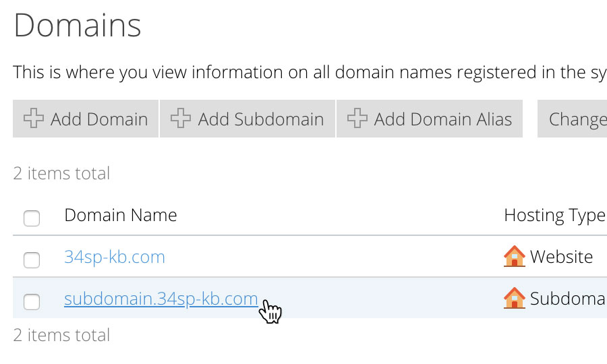Screen dimensions: 607x364
Task: Click the house icon in the subdomain row
Action: coord(515,298)
